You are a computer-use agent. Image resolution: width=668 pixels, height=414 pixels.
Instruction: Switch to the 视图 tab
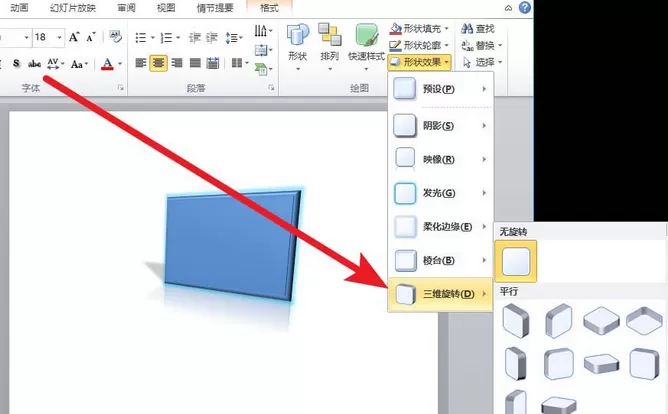pos(166,7)
